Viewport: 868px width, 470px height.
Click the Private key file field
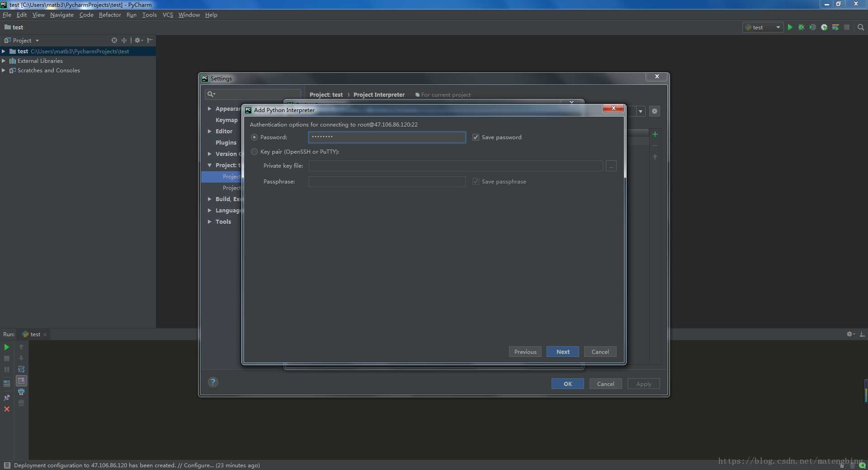tap(456, 166)
